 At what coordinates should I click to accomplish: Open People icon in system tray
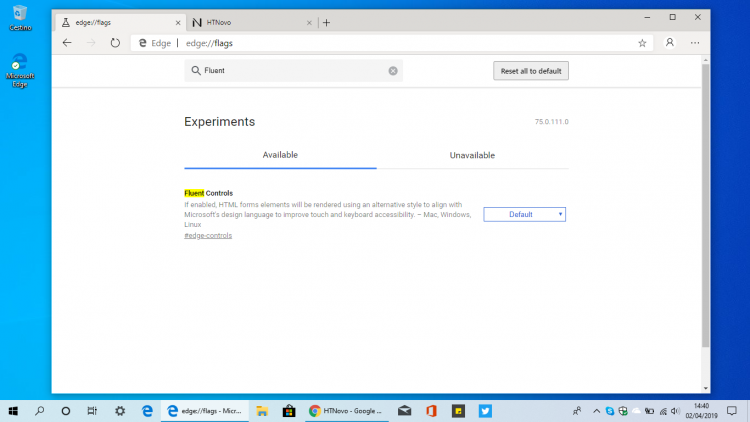pyautogui.click(x=577, y=411)
